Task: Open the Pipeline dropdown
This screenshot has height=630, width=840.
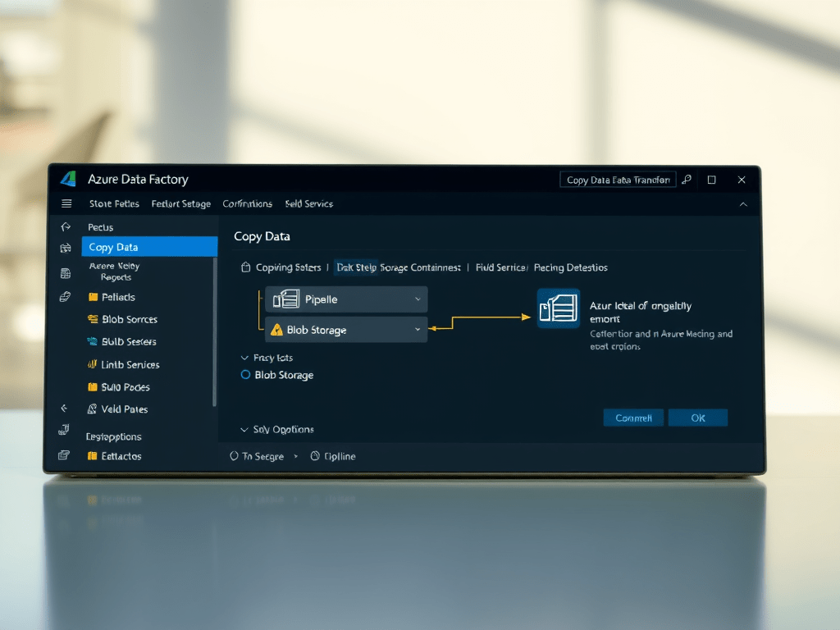Action: 417,299
